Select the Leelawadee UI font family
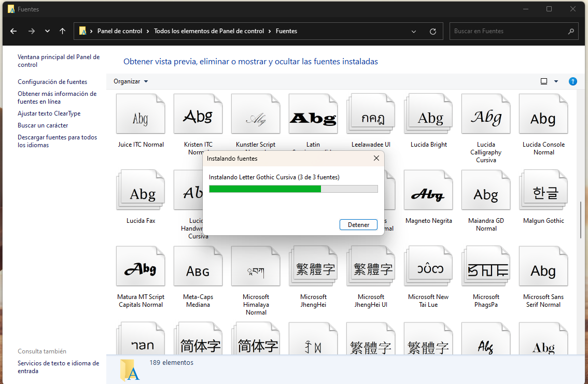 (371, 114)
